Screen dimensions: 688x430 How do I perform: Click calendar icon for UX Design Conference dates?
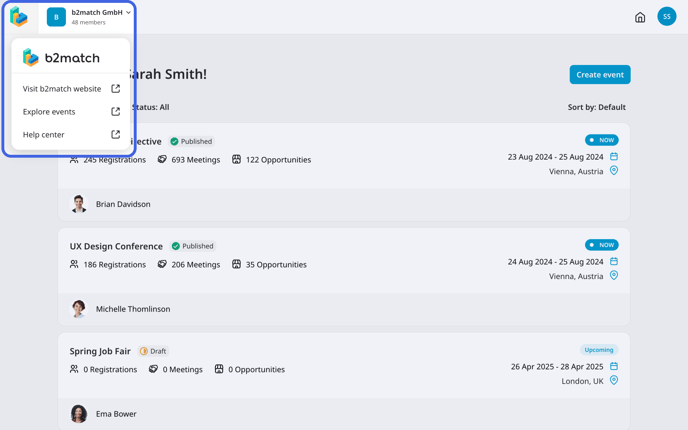(614, 261)
